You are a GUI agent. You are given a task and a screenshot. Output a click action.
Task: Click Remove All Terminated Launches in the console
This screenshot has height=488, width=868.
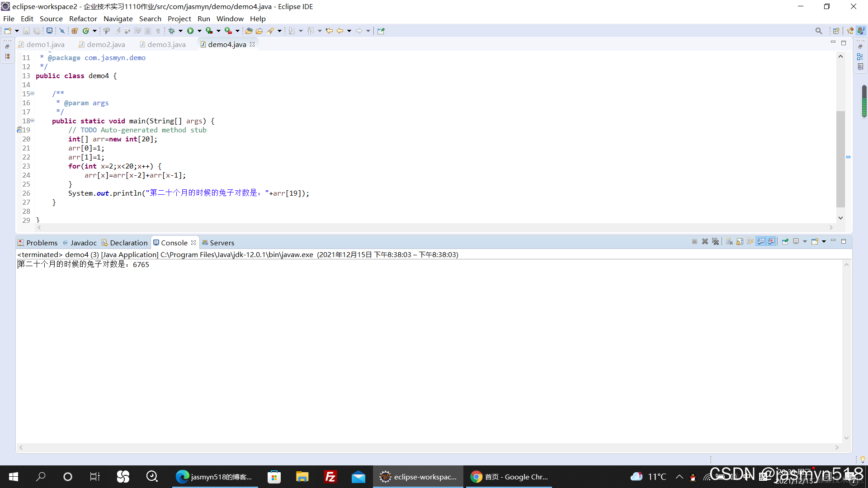click(715, 242)
